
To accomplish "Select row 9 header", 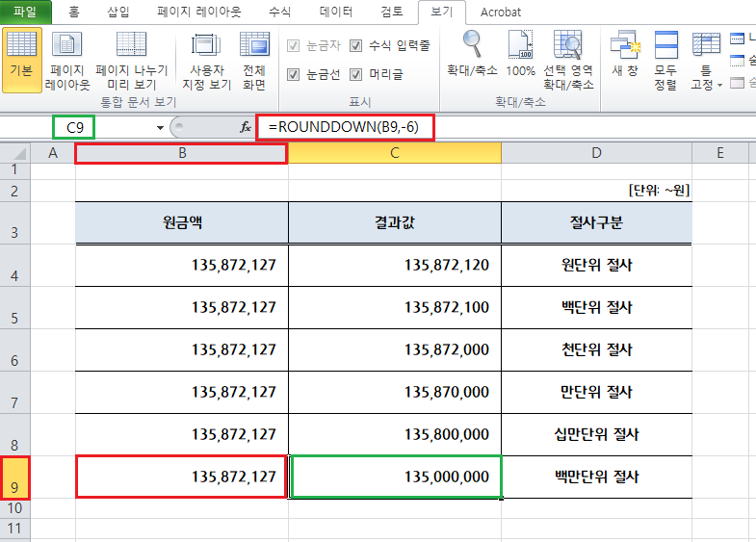I will pyautogui.click(x=14, y=477).
